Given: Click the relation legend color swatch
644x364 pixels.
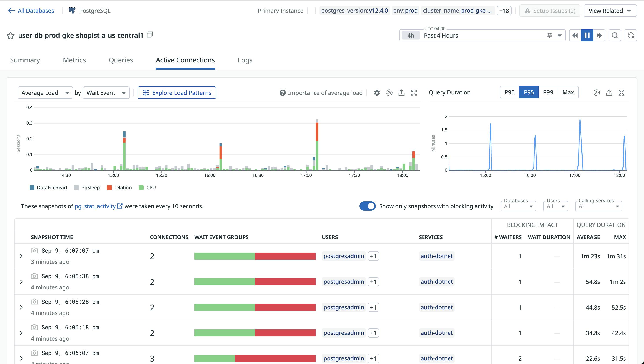Looking at the screenshot, I should pos(109,188).
